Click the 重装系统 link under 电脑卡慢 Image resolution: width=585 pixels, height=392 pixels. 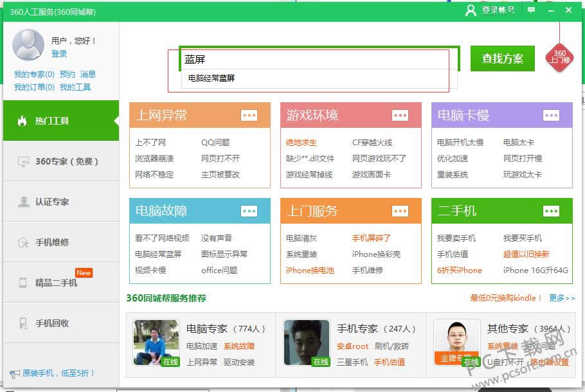(x=452, y=175)
